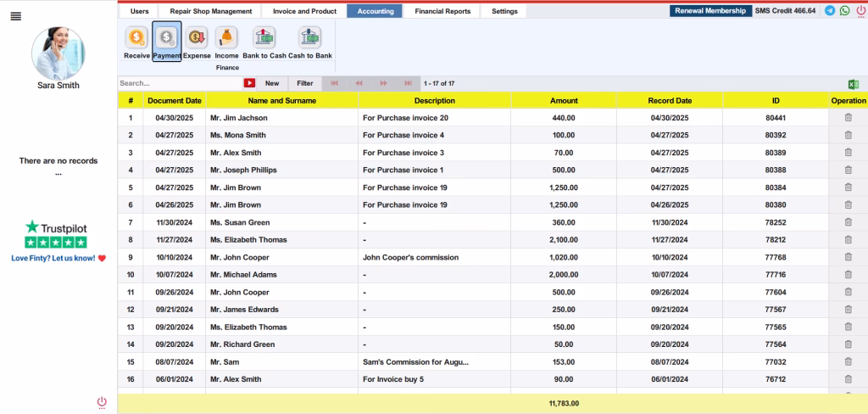Sort by the Name and Surname header
The width and height of the screenshot is (868, 414).
click(281, 100)
